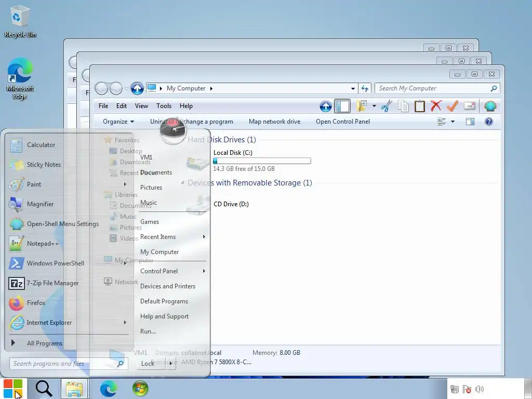Click Open Control Panel in the command bar

(x=343, y=122)
